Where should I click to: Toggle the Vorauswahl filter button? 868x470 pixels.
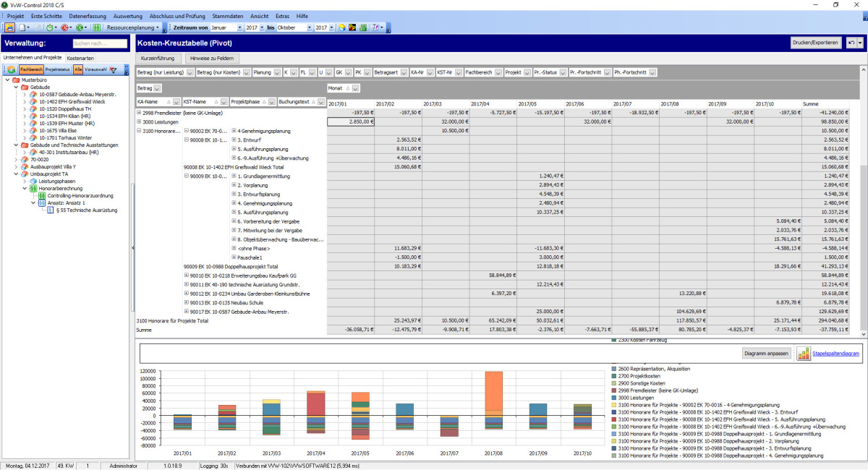point(95,69)
